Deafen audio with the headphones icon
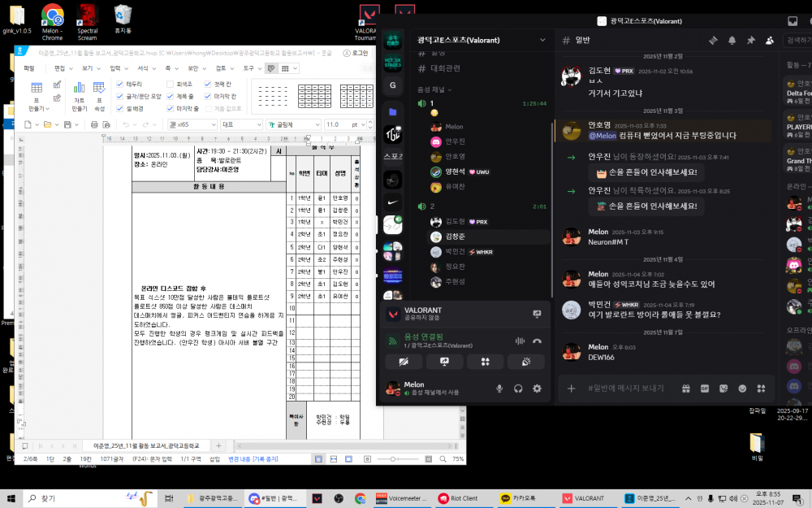 pyautogui.click(x=518, y=389)
